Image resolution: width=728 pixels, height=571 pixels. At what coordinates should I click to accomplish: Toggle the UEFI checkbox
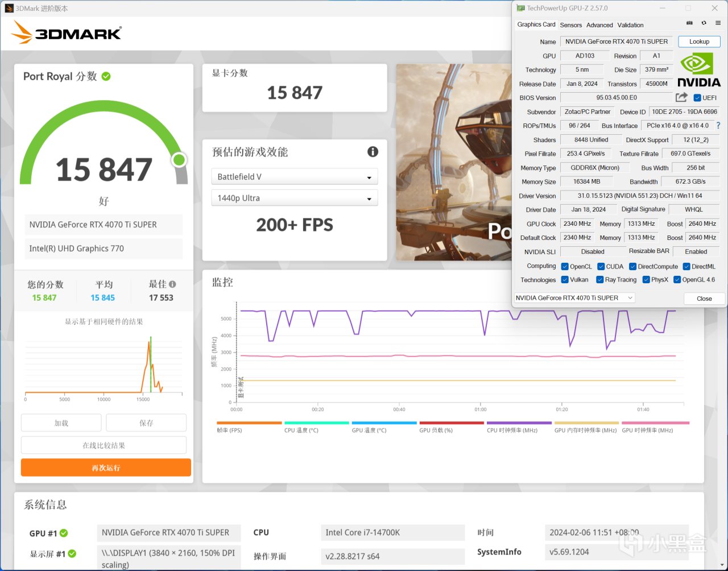point(697,98)
